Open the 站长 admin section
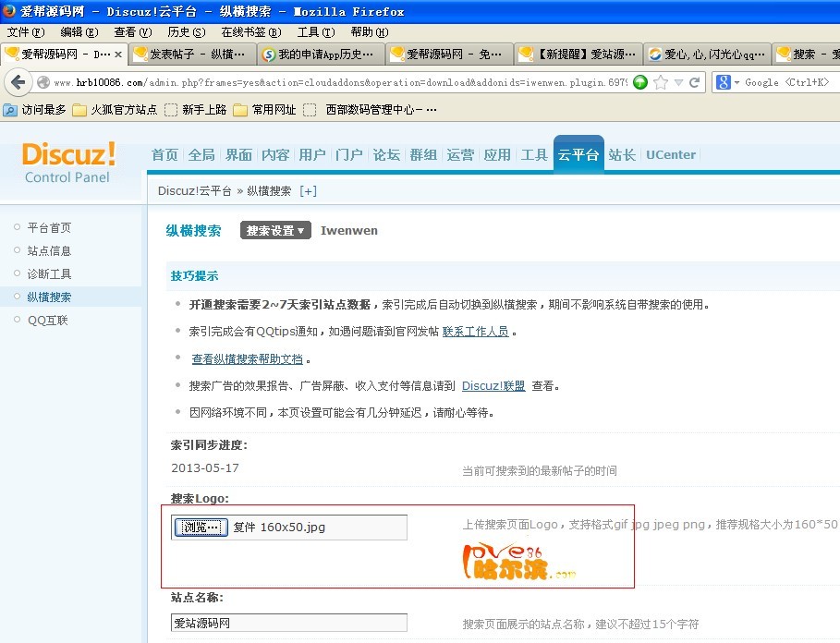This screenshot has width=840, height=643. tap(622, 154)
